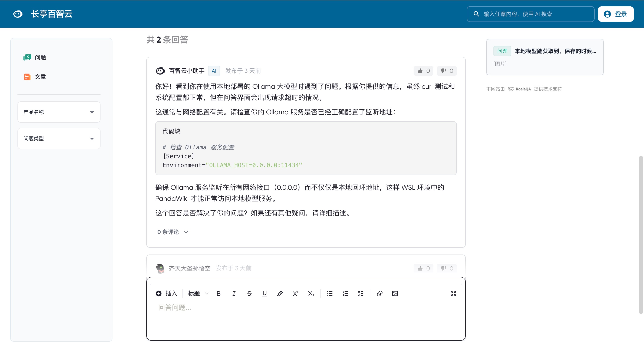Switch to the 文章 section in the sidebar
Image resolution: width=644 pixels, height=351 pixels.
40,77
